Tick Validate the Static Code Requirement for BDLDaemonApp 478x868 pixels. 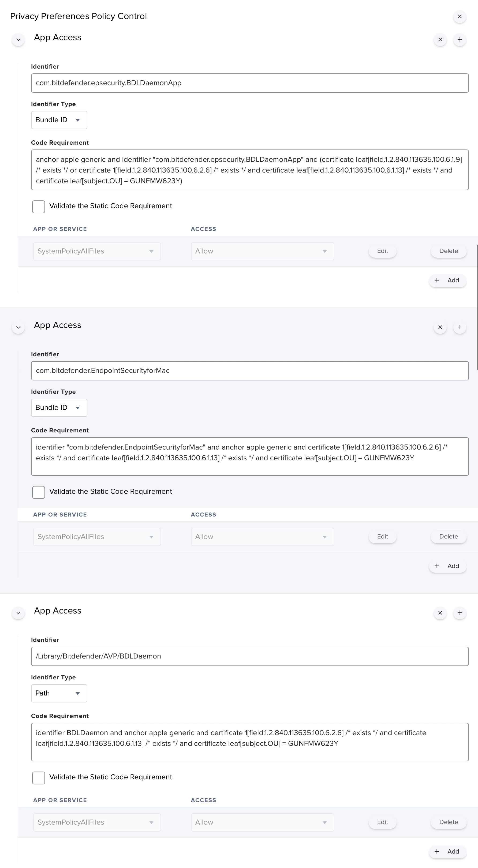pos(38,207)
